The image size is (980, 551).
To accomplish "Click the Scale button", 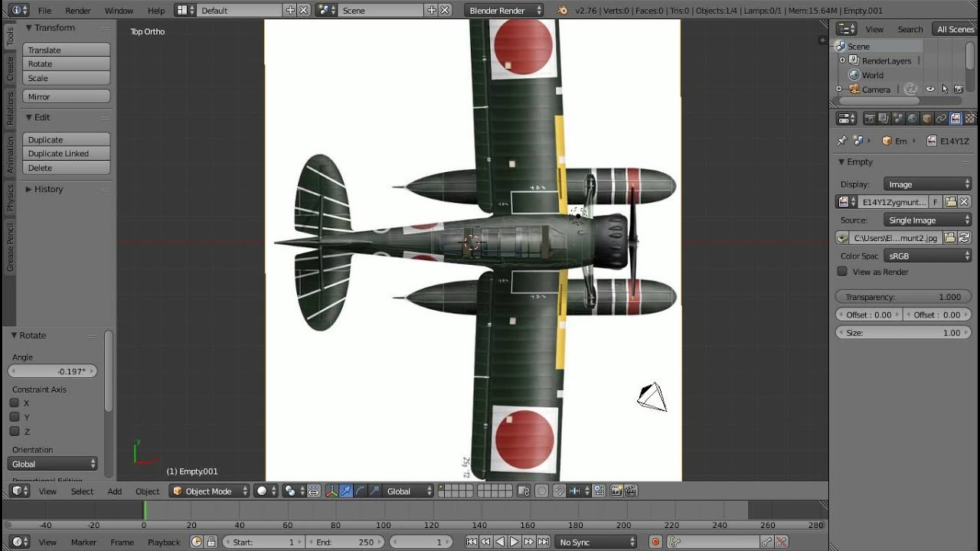I will point(67,78).
